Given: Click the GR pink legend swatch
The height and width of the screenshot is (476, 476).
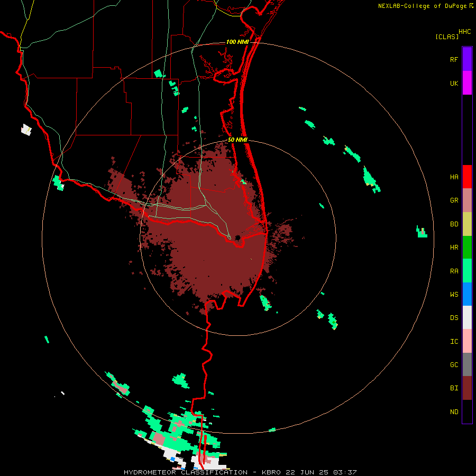Looking at the screenshot, I should click(467, 200).
